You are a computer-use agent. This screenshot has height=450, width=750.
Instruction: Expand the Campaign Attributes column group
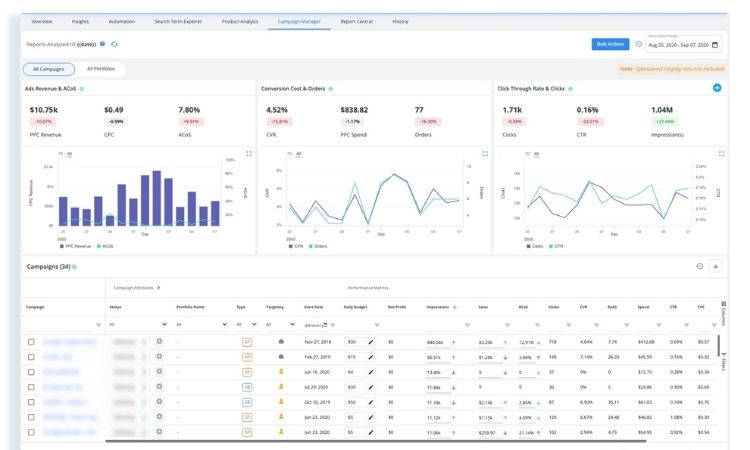click(159, 287)
